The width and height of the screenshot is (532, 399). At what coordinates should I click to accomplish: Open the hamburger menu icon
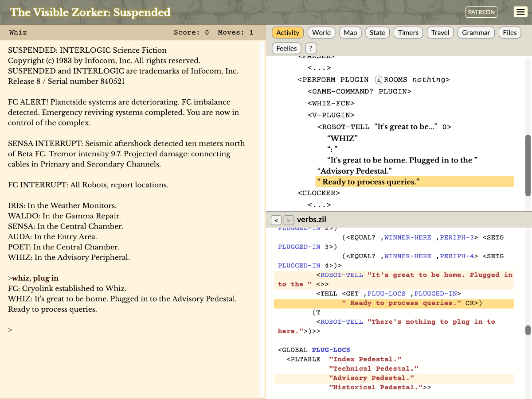tap(520, 12)
